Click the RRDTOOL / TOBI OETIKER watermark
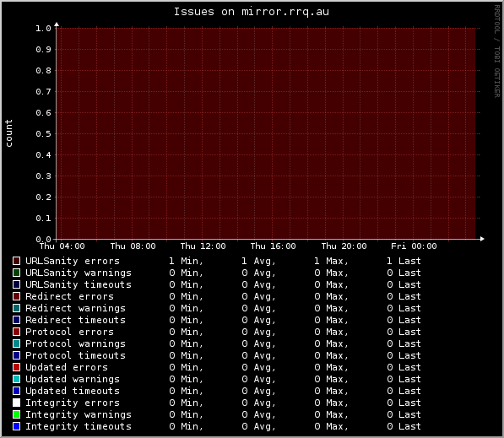 pos(497,51)
